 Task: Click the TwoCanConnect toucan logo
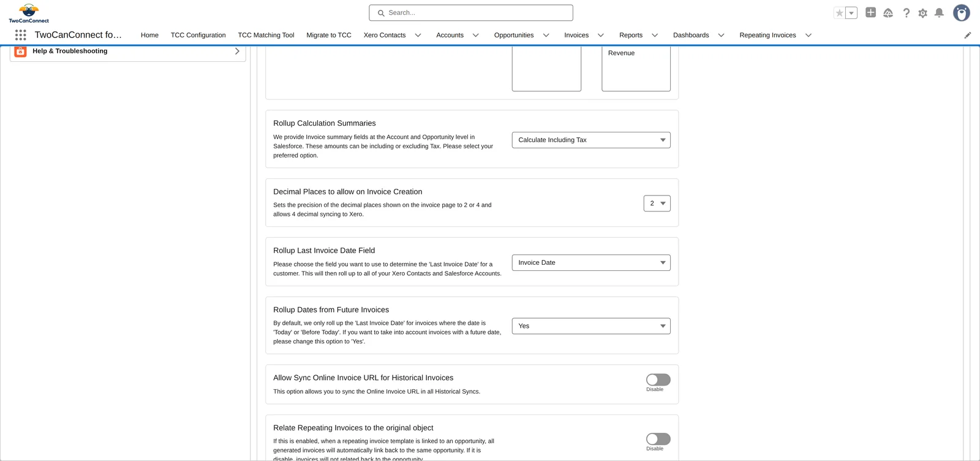pyautogui.click(x=29, y=13)
